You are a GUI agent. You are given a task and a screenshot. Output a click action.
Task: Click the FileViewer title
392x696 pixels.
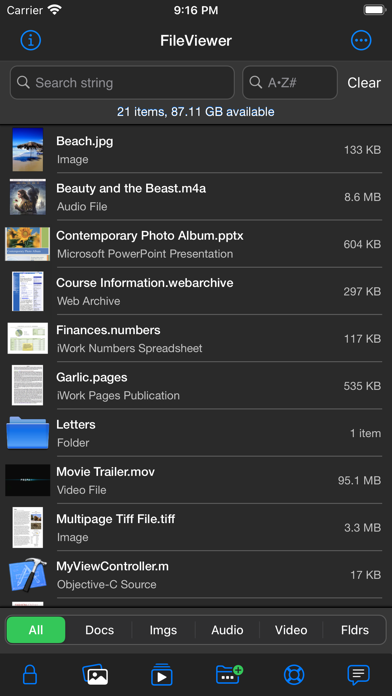point(196,41)
